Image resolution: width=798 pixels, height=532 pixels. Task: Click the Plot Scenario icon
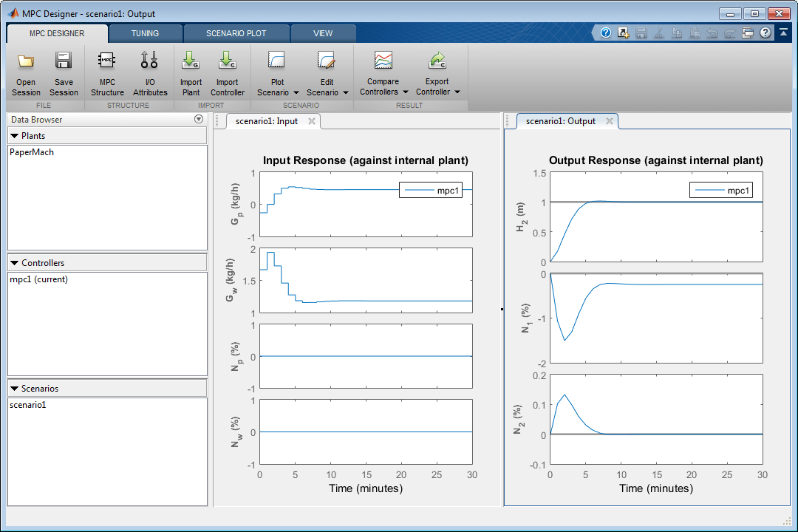(x=277, y=60)
